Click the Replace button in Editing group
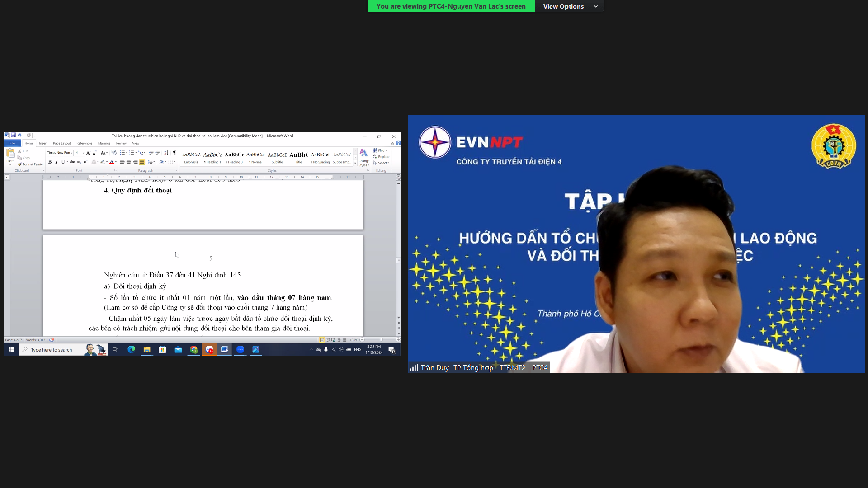The height and width of the screenshot is (488, 868). coord(382,157)
